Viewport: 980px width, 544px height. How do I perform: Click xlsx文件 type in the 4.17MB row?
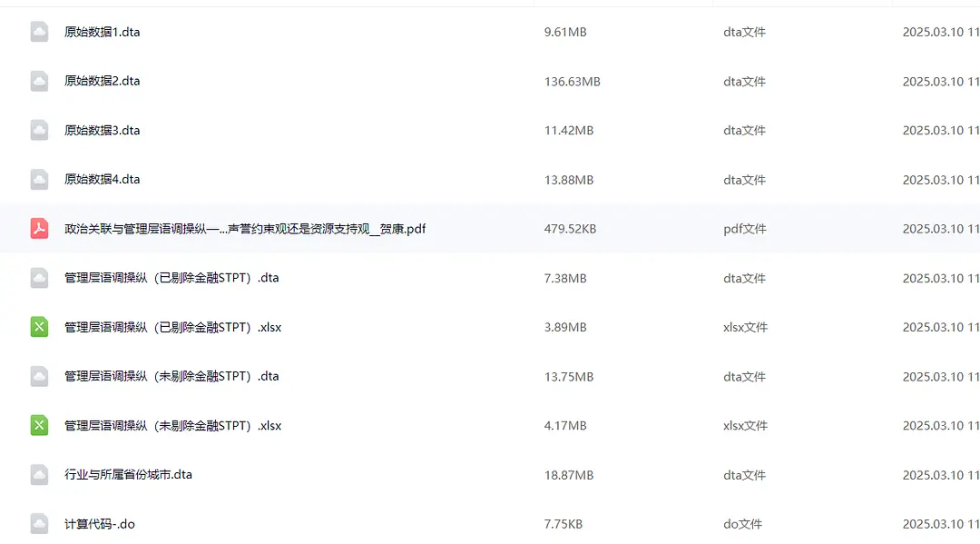coord(745,426)
